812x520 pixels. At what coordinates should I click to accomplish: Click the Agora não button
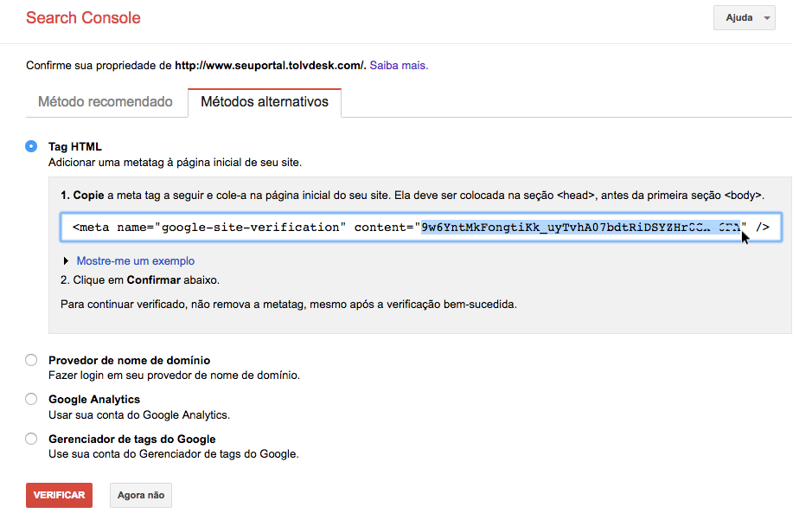141,495
